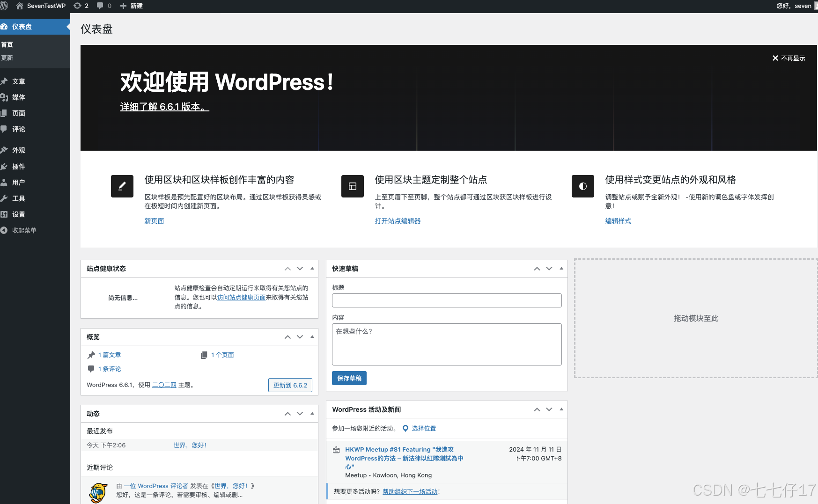Go to 用户 in the sidebar menu

(19, 183)
